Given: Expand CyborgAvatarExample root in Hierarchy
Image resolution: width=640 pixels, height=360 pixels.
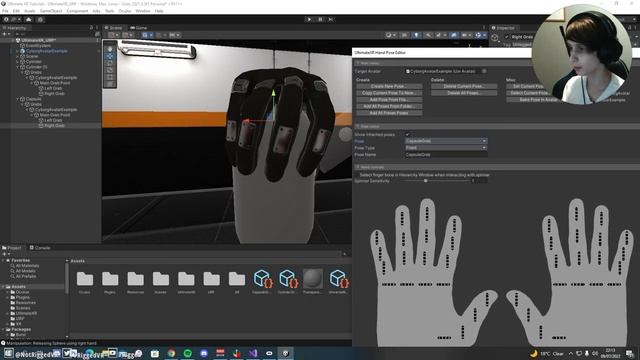Looking at the screenshot, I should point(18,51).
